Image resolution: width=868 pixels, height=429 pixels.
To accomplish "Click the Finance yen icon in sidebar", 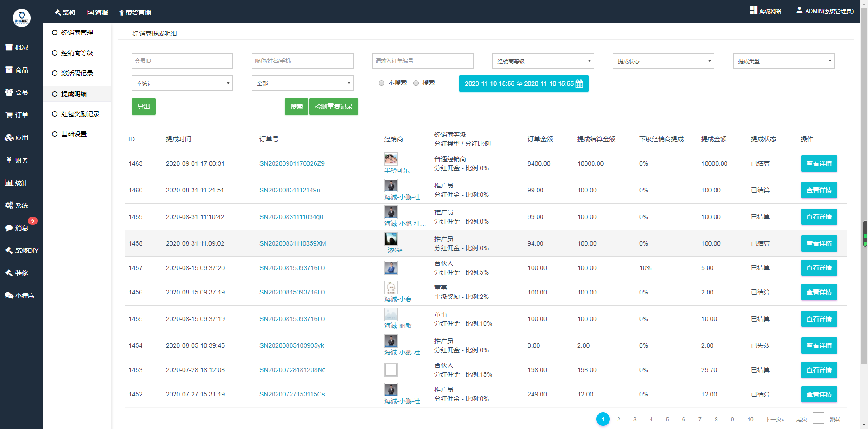I will coord(9,160).
